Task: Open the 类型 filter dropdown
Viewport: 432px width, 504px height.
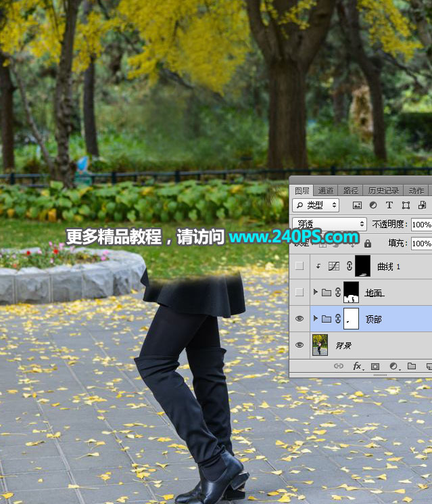Action: (x=316, y=205)
